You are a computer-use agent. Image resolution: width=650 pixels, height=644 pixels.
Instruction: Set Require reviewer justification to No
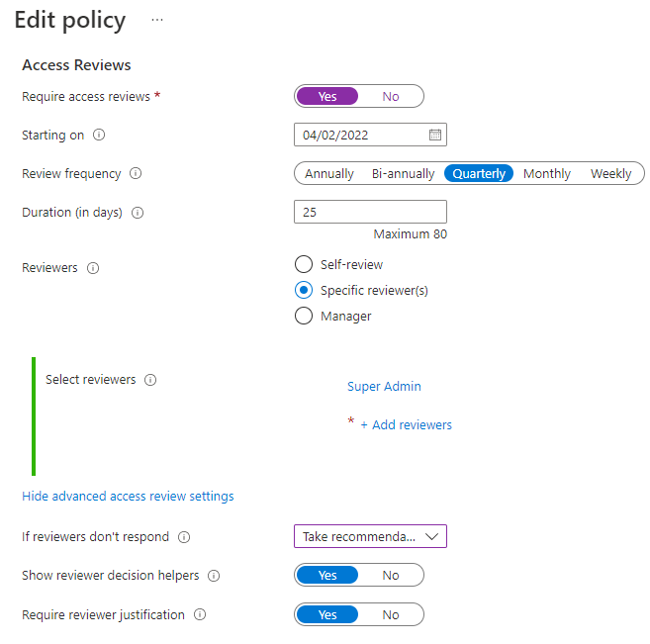click(391, 615)
